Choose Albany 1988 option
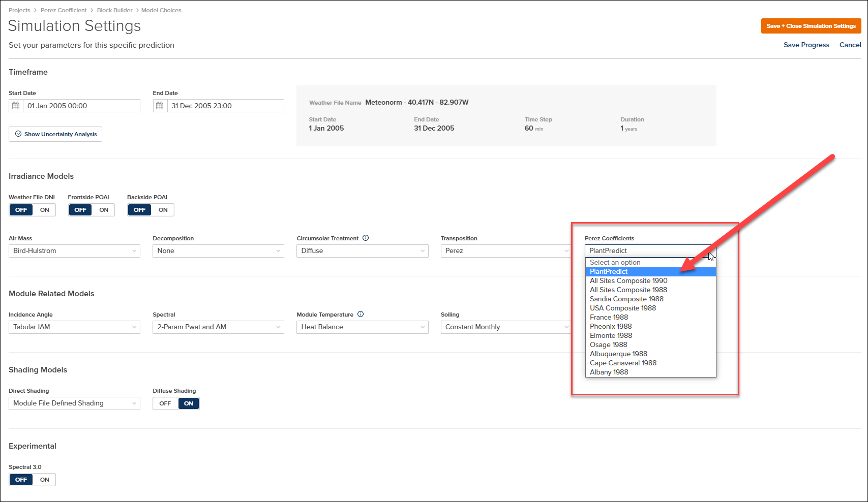 (651, 372)
